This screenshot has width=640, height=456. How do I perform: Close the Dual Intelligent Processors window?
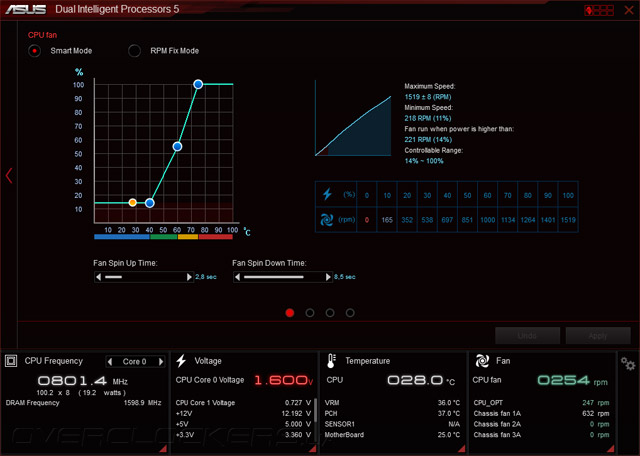pos(629,10)
